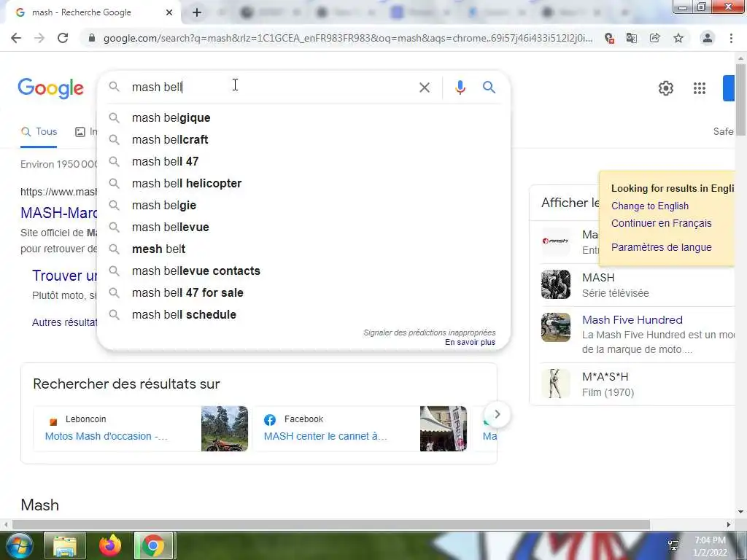Viewport: 747px width, 560px height.
Task: Open 'Paramètres de langue'
Action: 661,247
